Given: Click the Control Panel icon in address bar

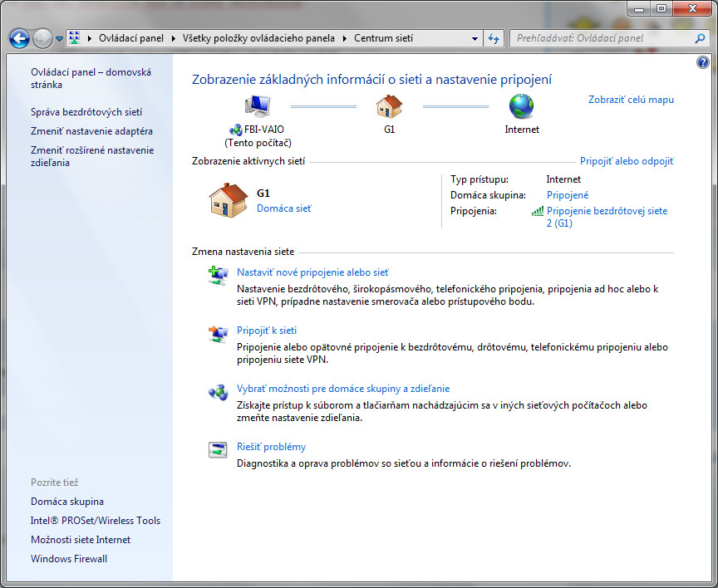Looking at the screenshot, I should (x=74, y=38).
